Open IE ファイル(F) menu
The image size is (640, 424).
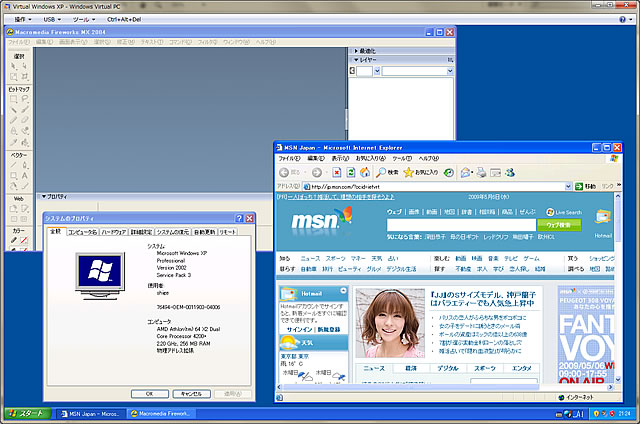289,158
